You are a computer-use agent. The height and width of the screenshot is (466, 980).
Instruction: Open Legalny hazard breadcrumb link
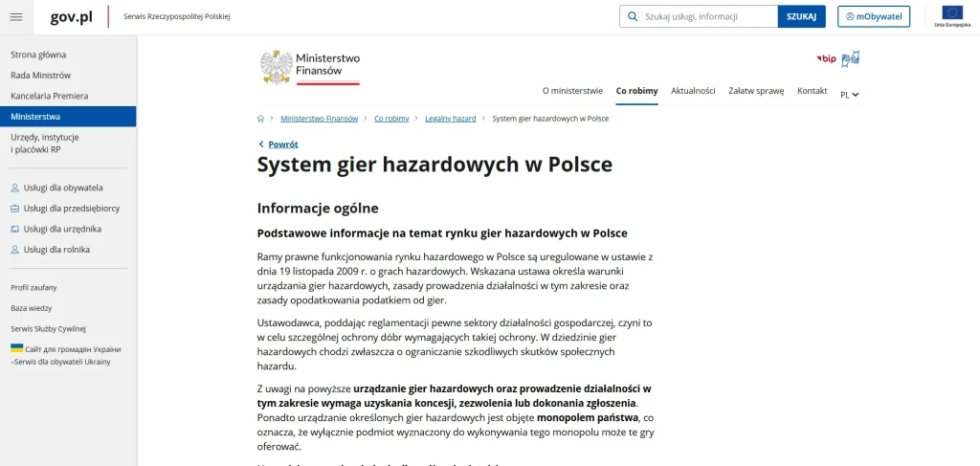tap(451, 119)
